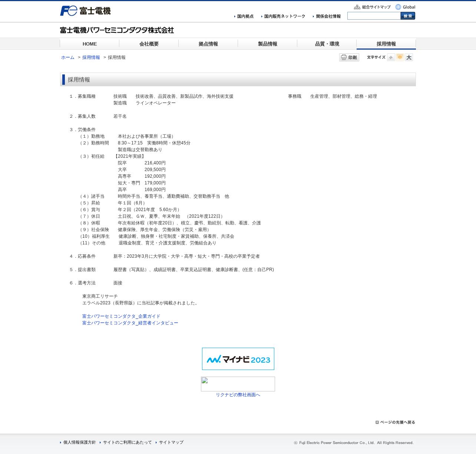Screen dimensions: 476x454
Task: Select the 採用情報 navigation tab
Action: [x=386, y=44]
